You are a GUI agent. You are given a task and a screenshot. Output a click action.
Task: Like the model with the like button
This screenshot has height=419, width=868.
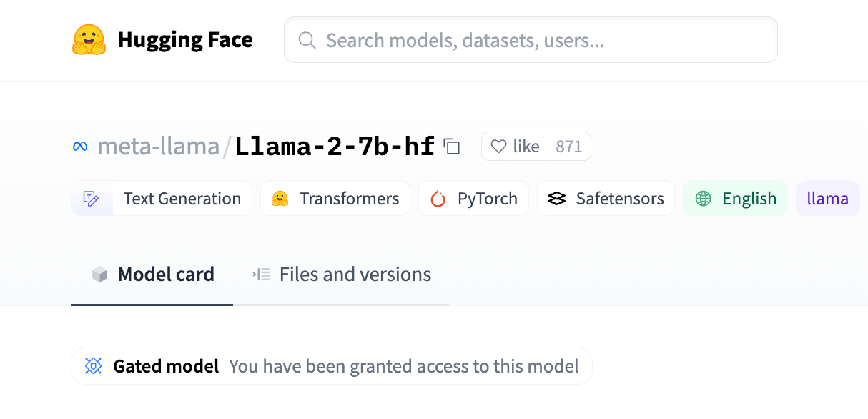515,147
